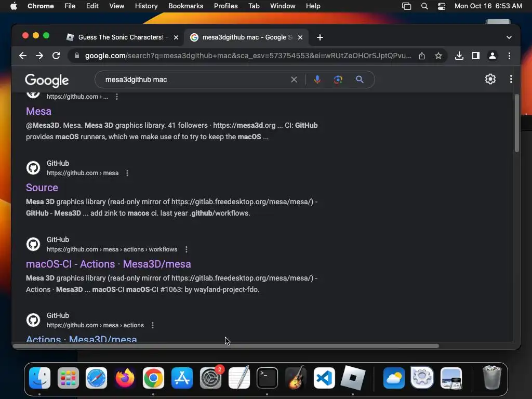The height and width of the screenshot is (399, 532).
Task: Open the View menu
Action: point(117,6)
